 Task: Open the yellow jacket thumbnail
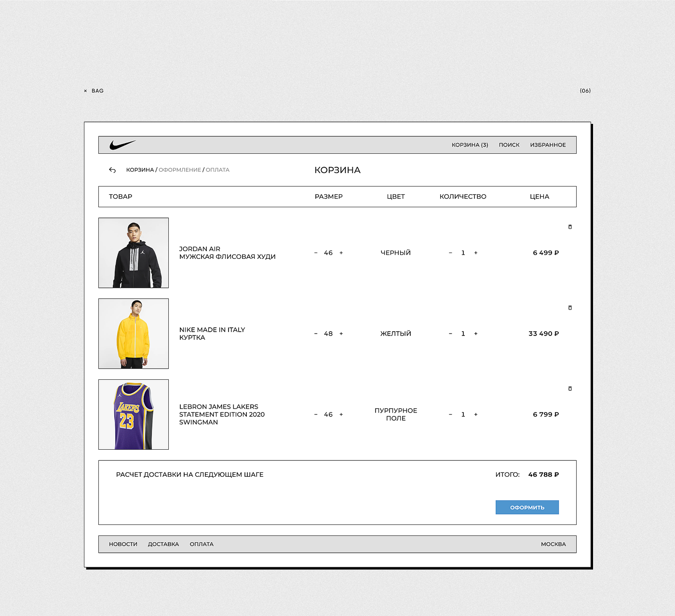point(134,334)
